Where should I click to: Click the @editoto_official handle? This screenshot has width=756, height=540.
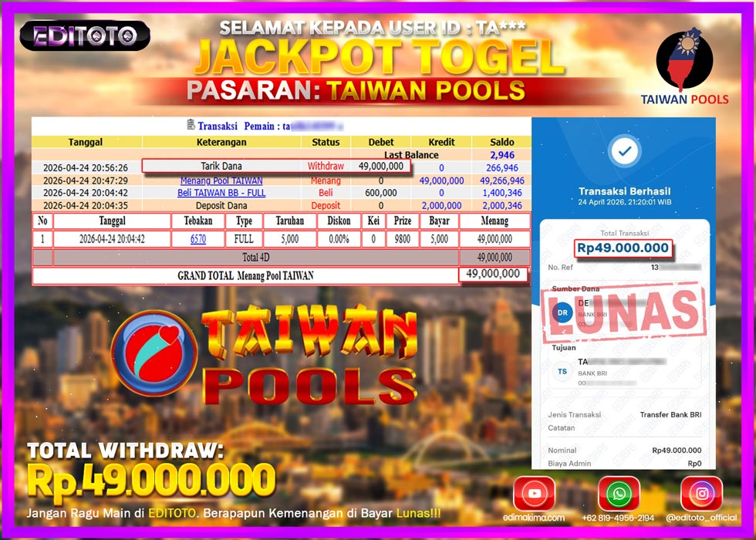click(x=701, y=518)
